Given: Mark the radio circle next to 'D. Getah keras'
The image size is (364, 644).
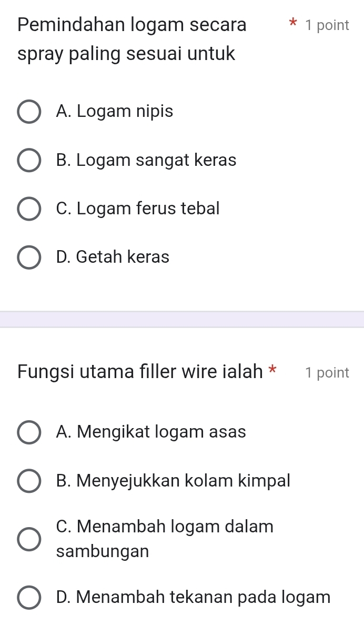Looking at the screenshot, I should [29, 257].
